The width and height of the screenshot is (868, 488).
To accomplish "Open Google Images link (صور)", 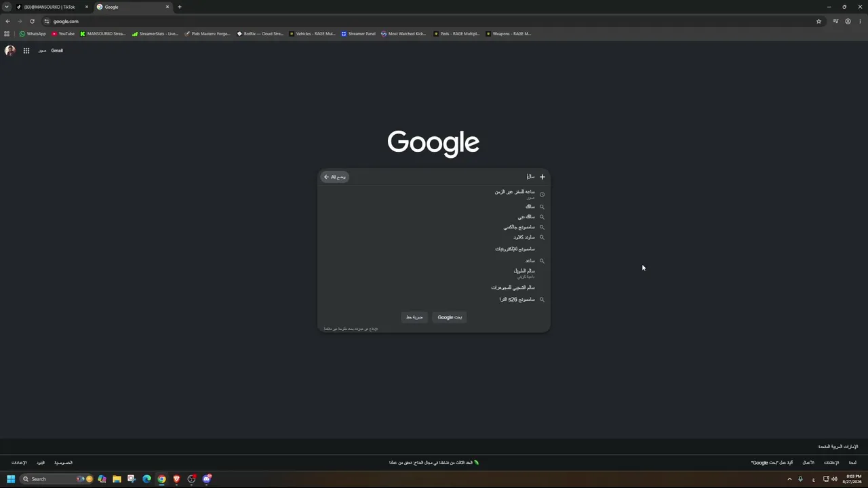I will click(x=42, y=51).
